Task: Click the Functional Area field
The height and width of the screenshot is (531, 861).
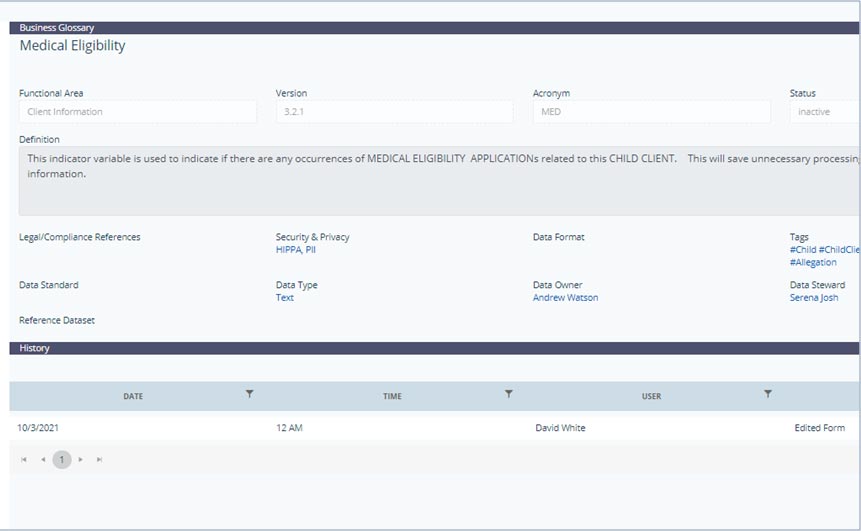Action: tap(138, 111)
